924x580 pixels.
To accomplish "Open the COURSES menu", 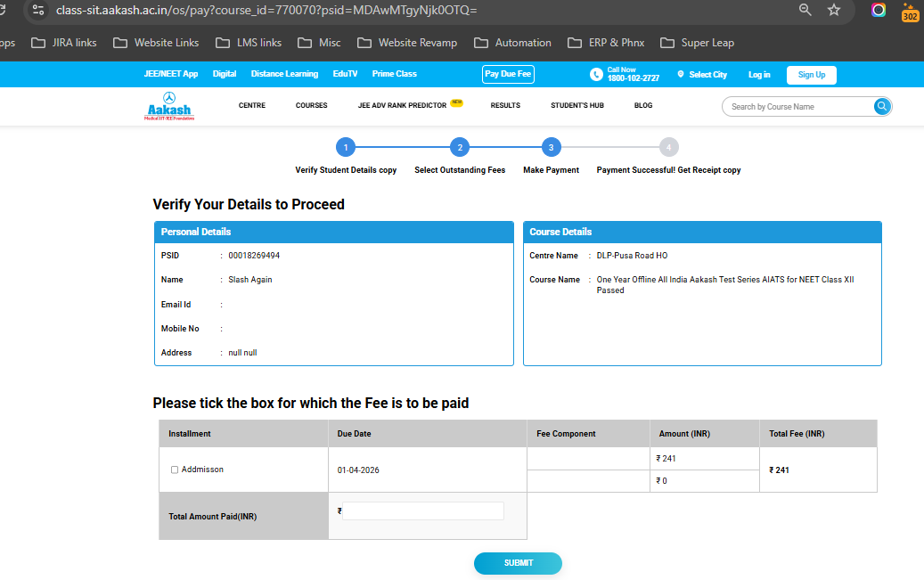I will tap(311, 106).
